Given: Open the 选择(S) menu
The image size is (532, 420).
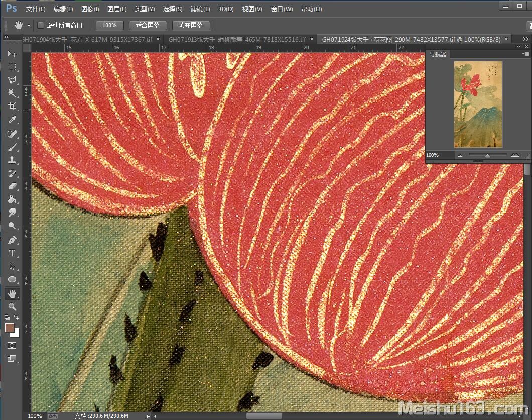Looking at the screenshot, I should [x=172, y=9].
